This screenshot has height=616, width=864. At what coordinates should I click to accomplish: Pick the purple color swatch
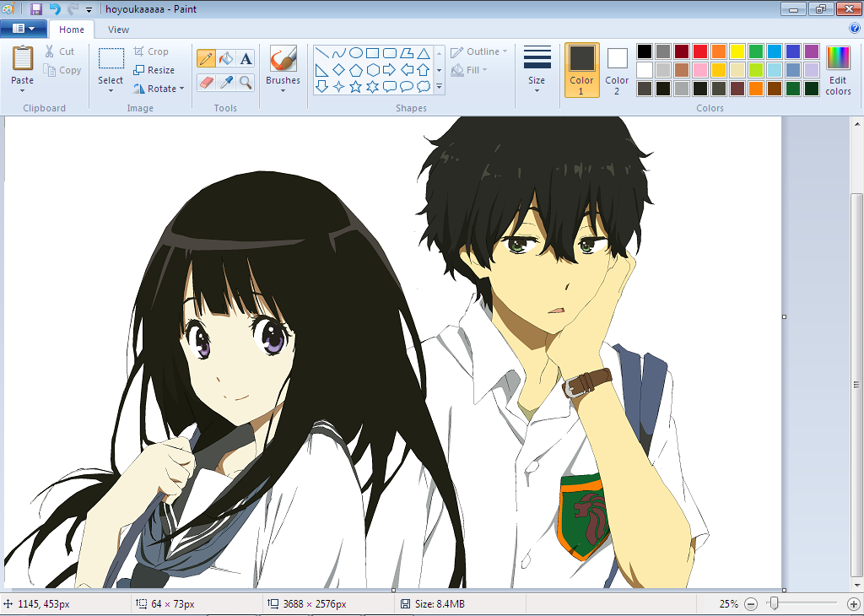[x=812, y=51]
